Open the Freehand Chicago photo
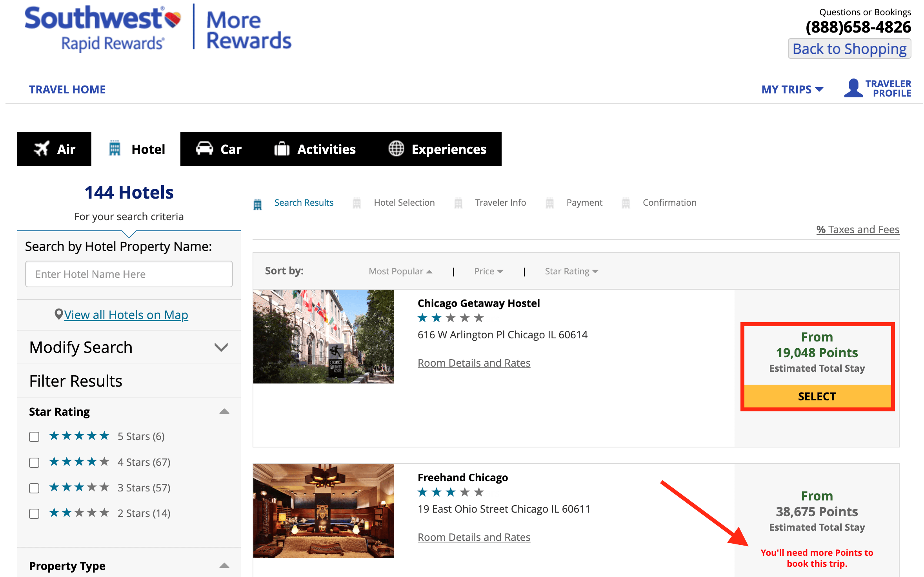 [x=324, y=511]
